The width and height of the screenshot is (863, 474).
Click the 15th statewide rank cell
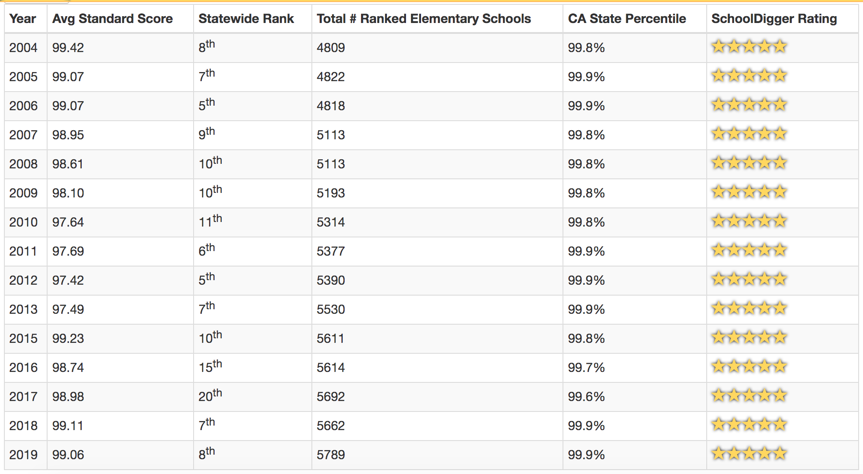210,367
